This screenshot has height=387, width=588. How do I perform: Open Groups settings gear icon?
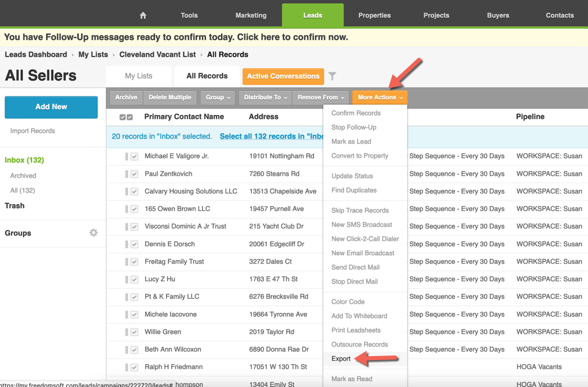tap(93, 233)
